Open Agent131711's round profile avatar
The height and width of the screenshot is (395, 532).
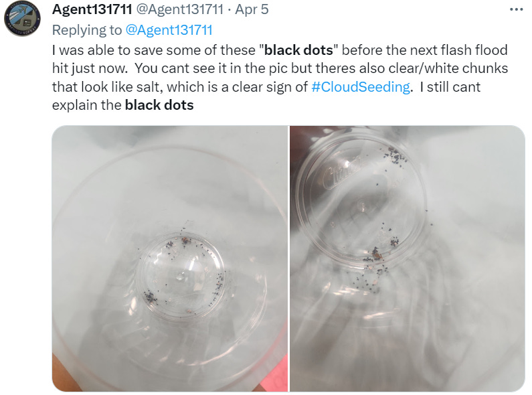pyautogui.click(x=22, y=18)
